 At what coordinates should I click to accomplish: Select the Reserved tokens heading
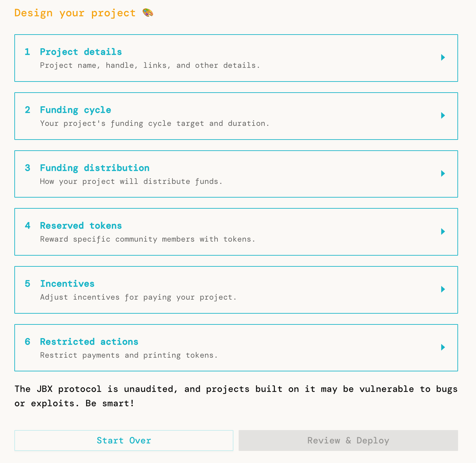pyautogui.click(x=81, y=226)
